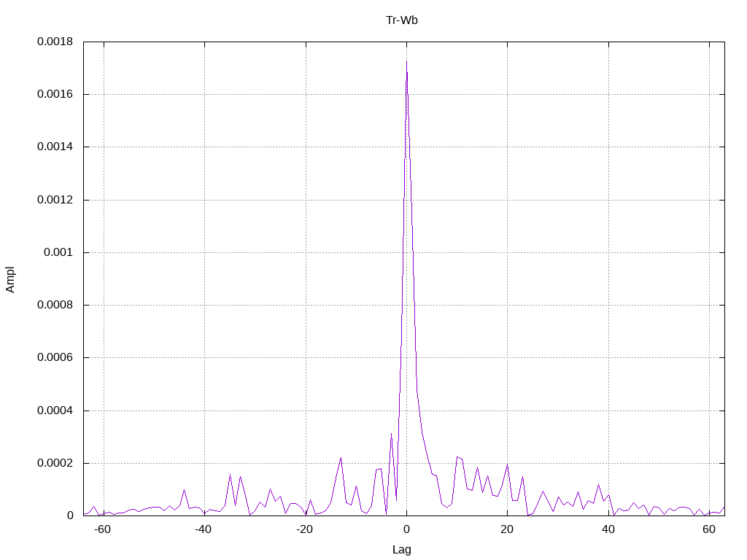The width and height of the screenshot is (747, 560).
Task: Click y-axis tick label 0.001
Action: point(58,252)
